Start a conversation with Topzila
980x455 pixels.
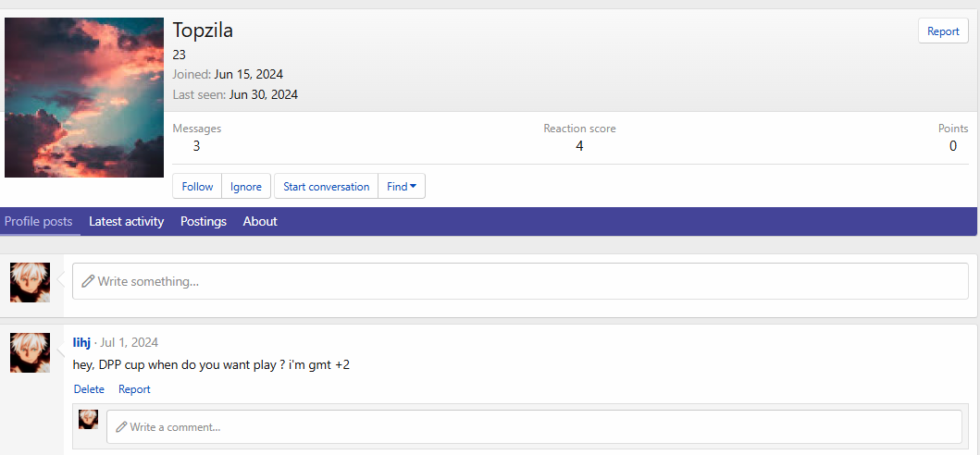click(x=326, y=187)
